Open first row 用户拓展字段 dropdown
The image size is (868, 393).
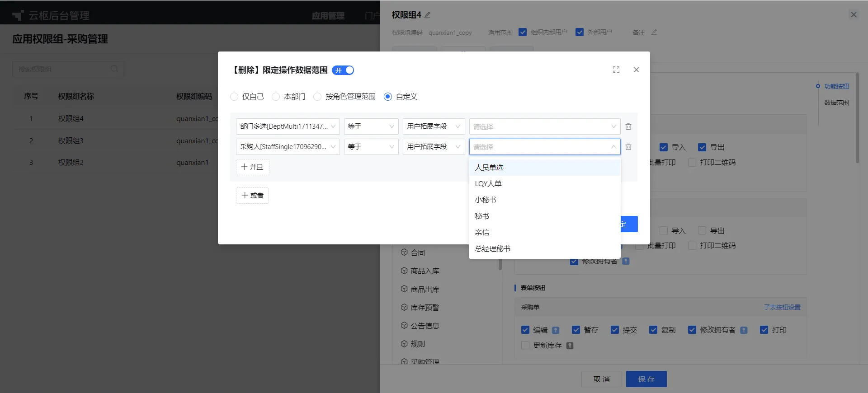tap(434, 126)
